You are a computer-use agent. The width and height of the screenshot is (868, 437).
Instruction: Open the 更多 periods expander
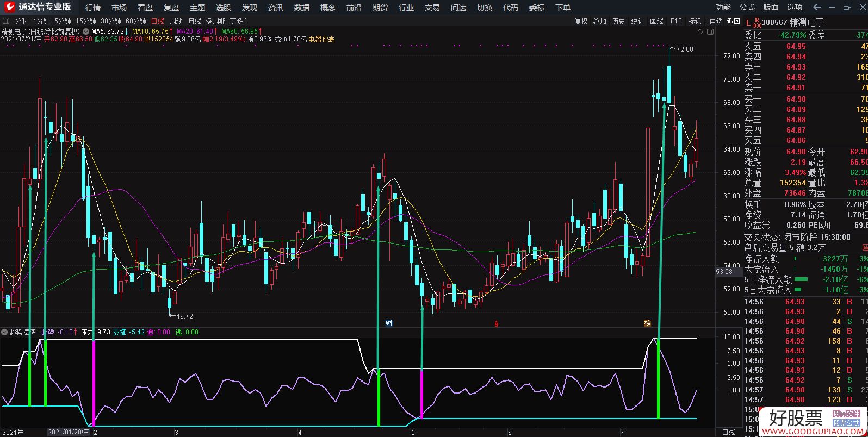[239, 21]
